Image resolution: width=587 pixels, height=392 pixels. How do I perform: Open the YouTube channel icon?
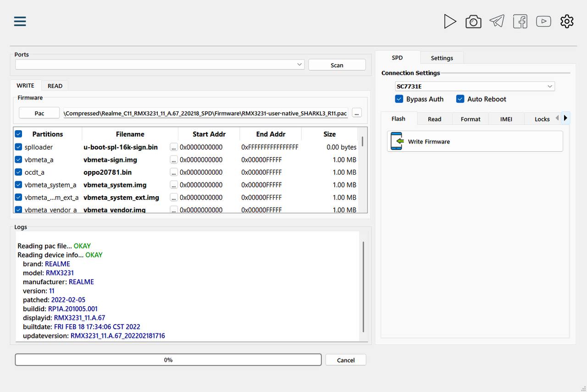pos(543,21)
